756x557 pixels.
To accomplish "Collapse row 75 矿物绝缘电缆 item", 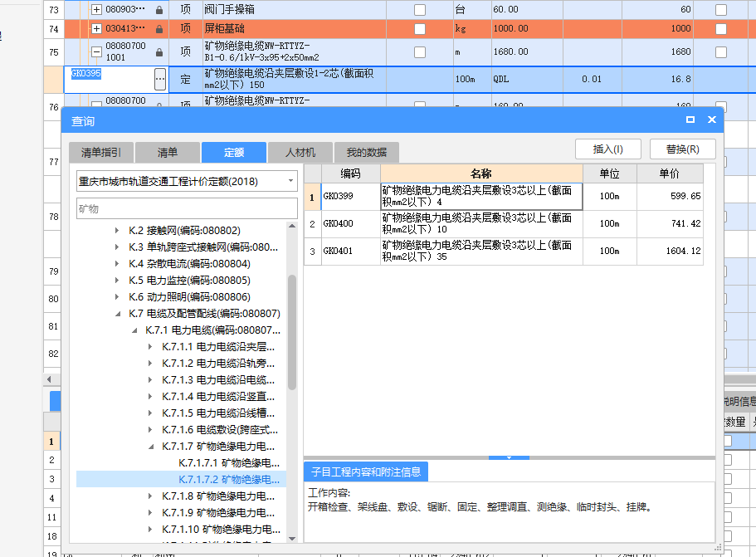I will 96,51.
